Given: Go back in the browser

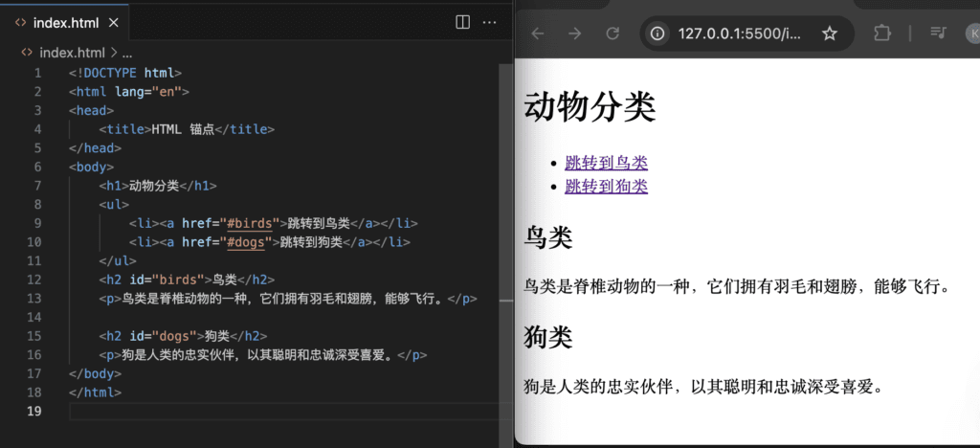Looking at the screenshot, I should [x=538, y=34].
